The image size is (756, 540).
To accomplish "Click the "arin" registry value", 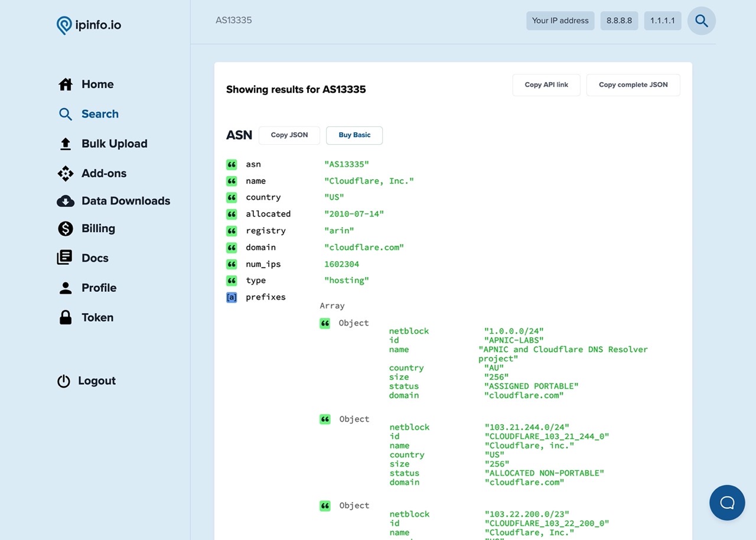I will click(339, 230).
